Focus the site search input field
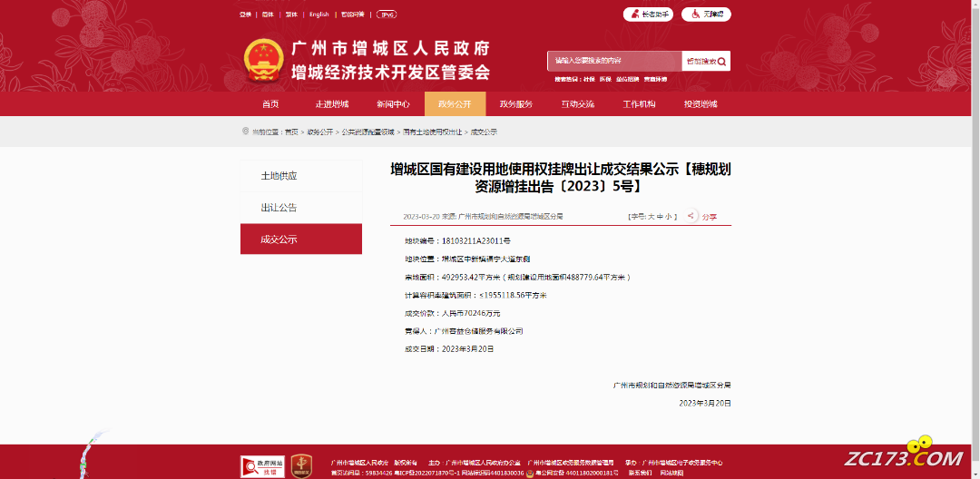The image size is (980, 479). point(614,61)
